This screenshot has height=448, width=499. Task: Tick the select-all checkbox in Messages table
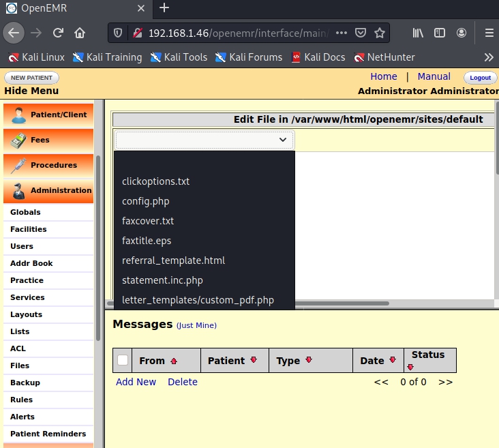[x=123, y=361]
